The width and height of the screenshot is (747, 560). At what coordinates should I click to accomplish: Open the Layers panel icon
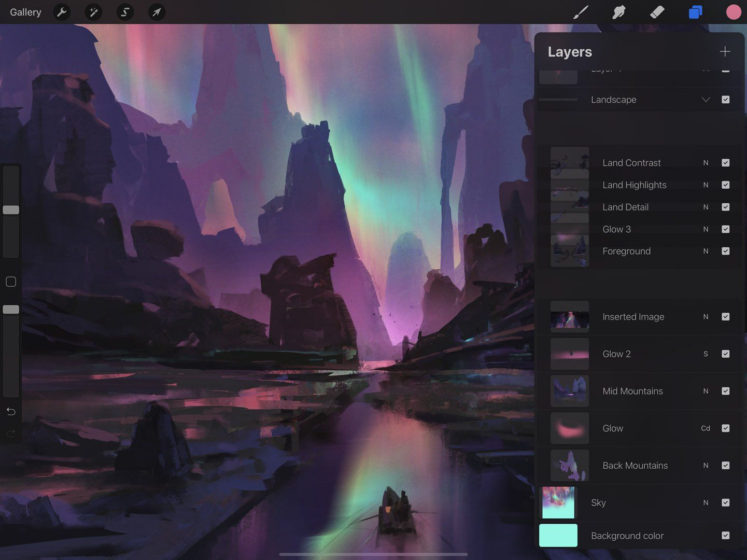(695, 12)
